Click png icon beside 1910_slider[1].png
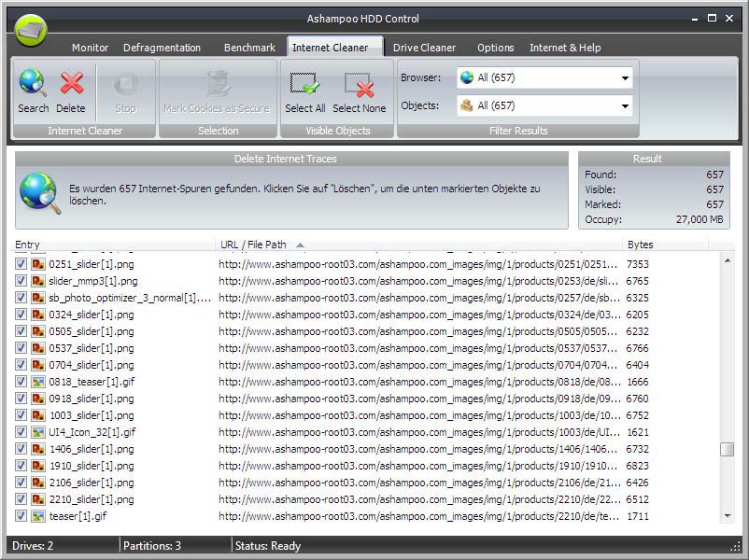 [x=38, y=466]
